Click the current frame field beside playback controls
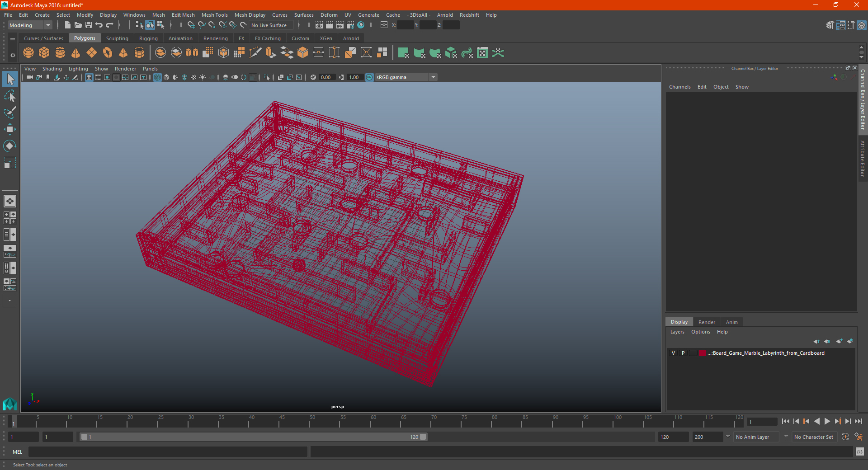The width and height of the screenshot is (868, 470). (762, 422)
